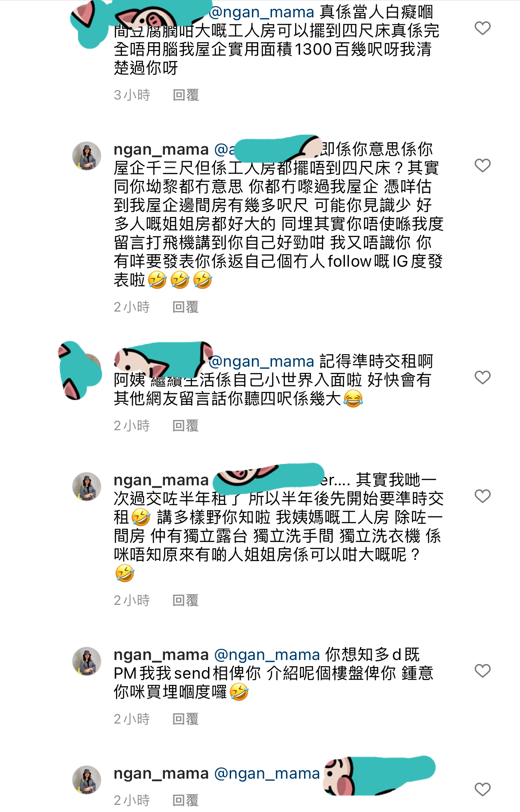Like ngan_mama's comment about 半年租
Screen dimensions: 520x812
pos(482,496)
